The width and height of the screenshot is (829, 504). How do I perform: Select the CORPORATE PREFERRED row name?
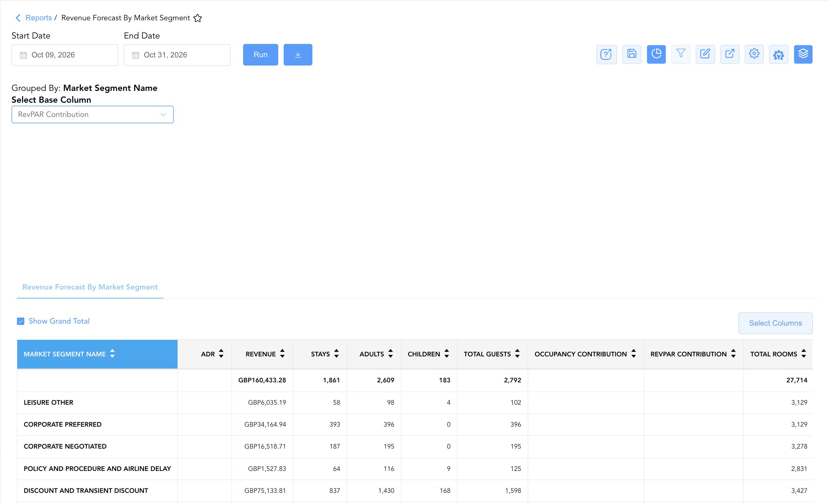63,424
